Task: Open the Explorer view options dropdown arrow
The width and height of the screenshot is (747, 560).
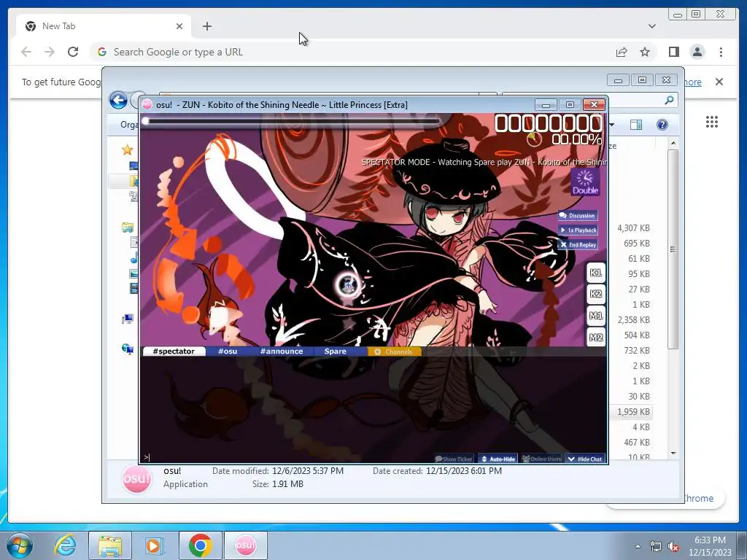Action: tap(612, 125)
